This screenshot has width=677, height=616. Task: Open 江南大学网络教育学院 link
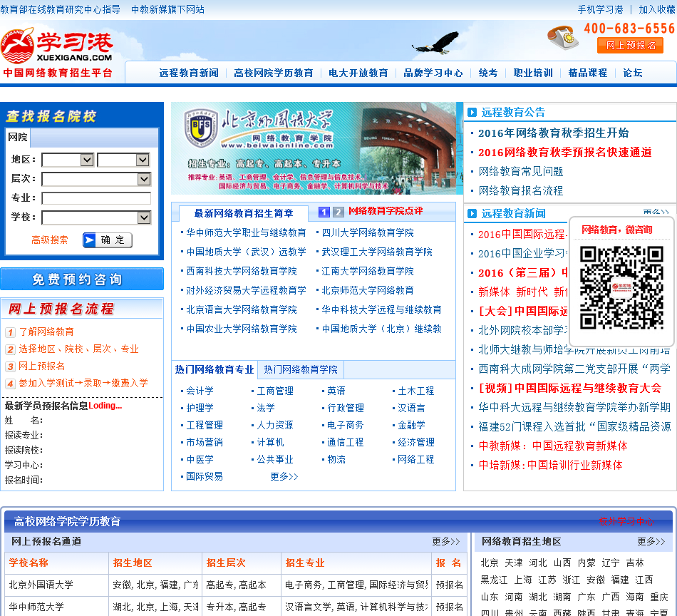[368, 271]
